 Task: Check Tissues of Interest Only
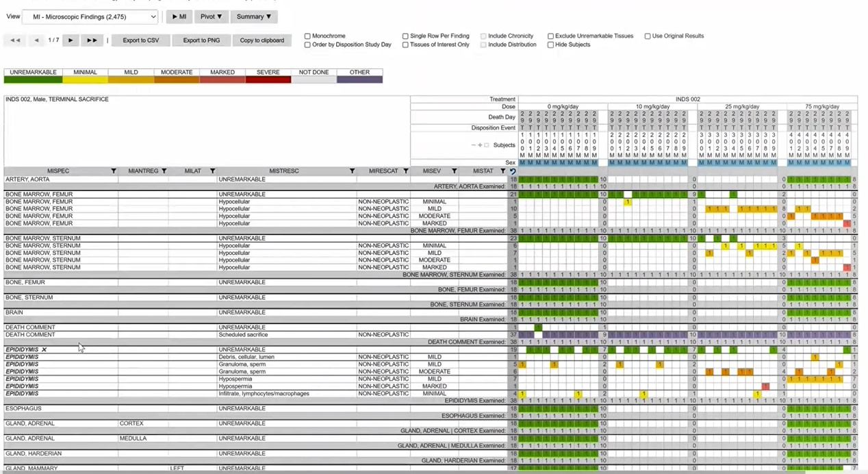tap(405, 45)
